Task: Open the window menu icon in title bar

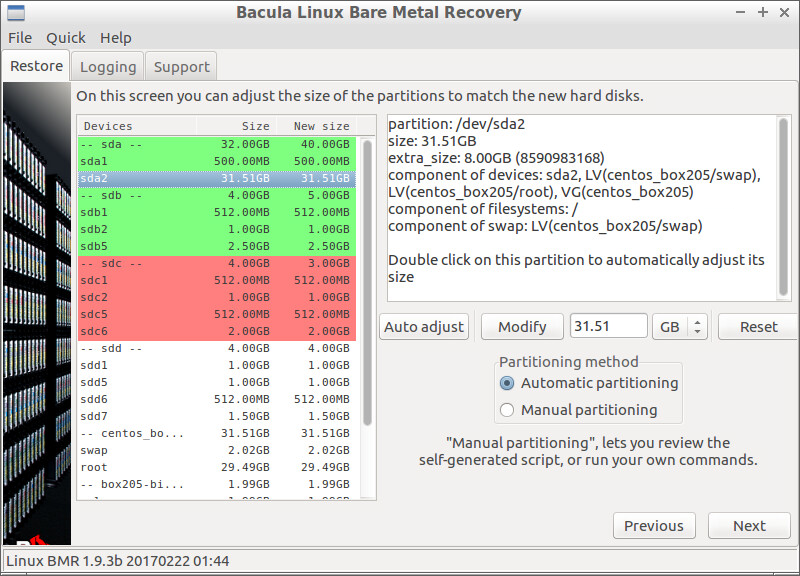Action: point(16,12)
